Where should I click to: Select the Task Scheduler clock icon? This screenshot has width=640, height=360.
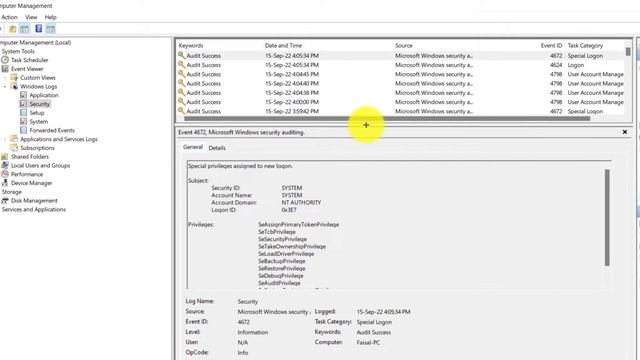5,60
